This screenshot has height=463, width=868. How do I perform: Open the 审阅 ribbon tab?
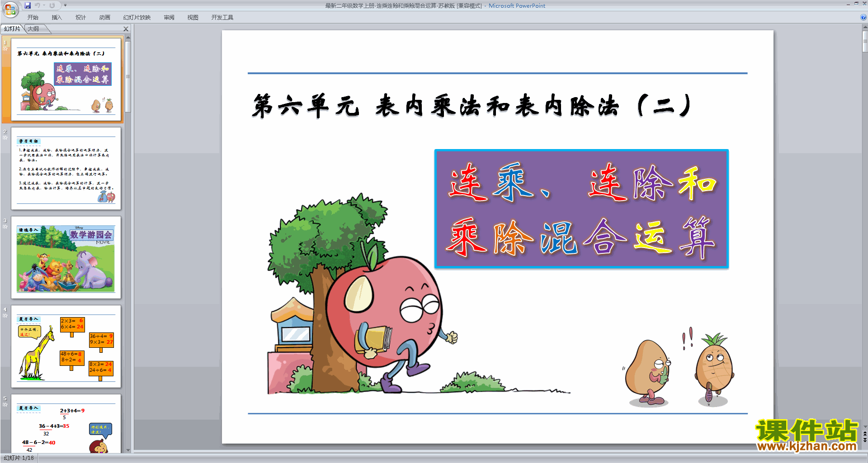(x=169, y=18)
